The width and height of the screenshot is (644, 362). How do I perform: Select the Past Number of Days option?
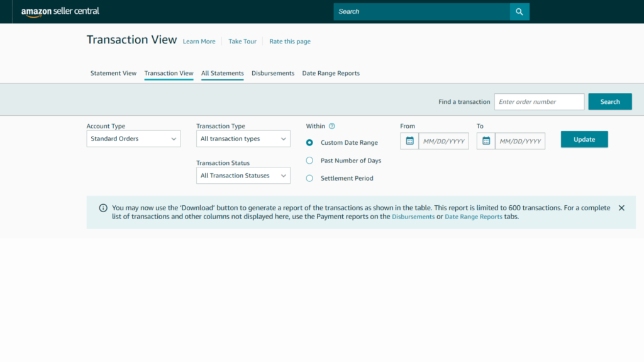[309, 161]
